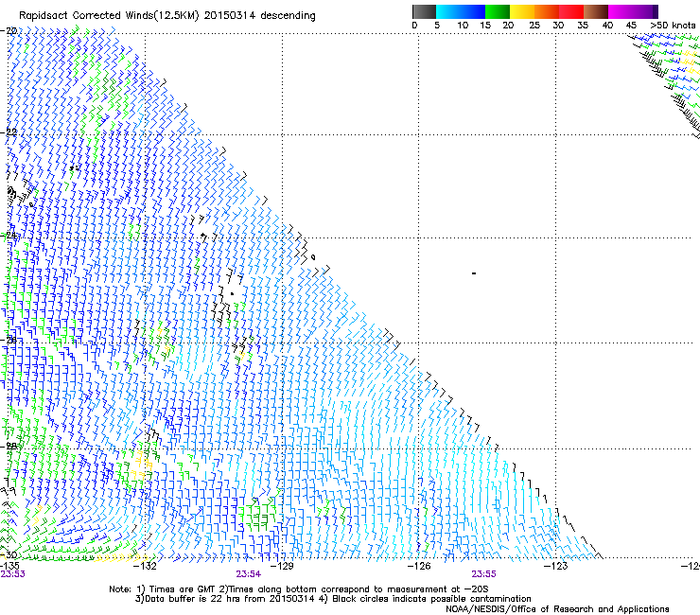The image size is (700, 615).
Task: Click the brown 35-40 knots legend swatch
Action: (x=596, y=11)
